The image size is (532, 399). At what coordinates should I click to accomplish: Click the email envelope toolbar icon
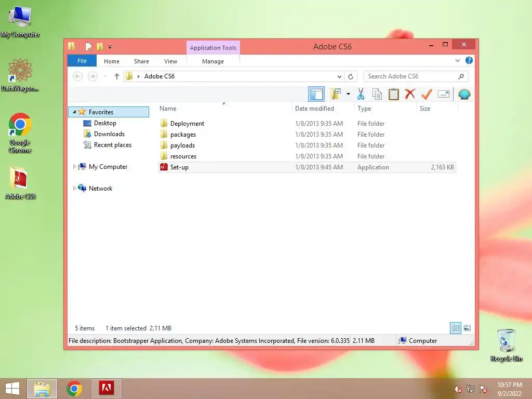point(444,94)
